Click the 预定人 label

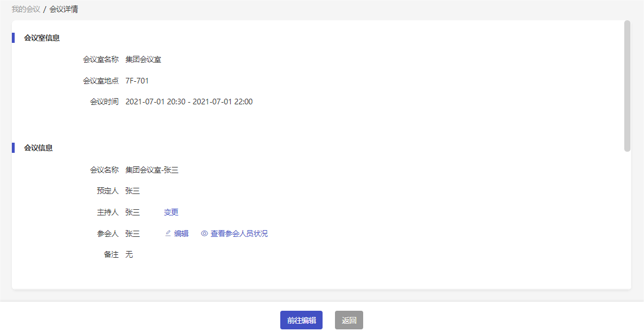click(108, 191)
